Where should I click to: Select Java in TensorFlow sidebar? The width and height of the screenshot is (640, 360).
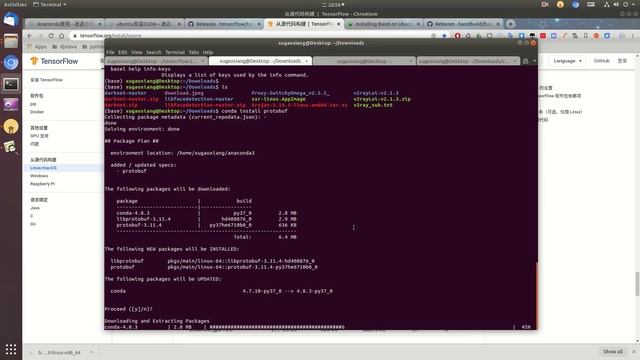click(35, 208)
